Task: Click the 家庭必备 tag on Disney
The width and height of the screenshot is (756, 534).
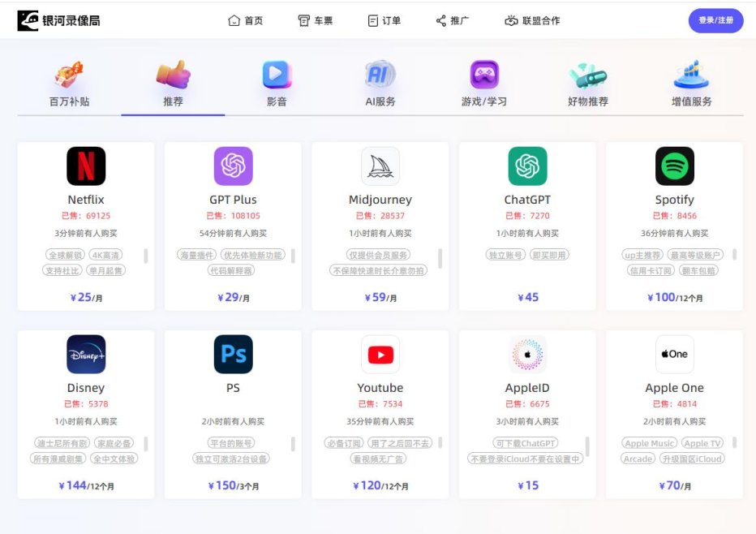Action: click(x=114, y=443)
